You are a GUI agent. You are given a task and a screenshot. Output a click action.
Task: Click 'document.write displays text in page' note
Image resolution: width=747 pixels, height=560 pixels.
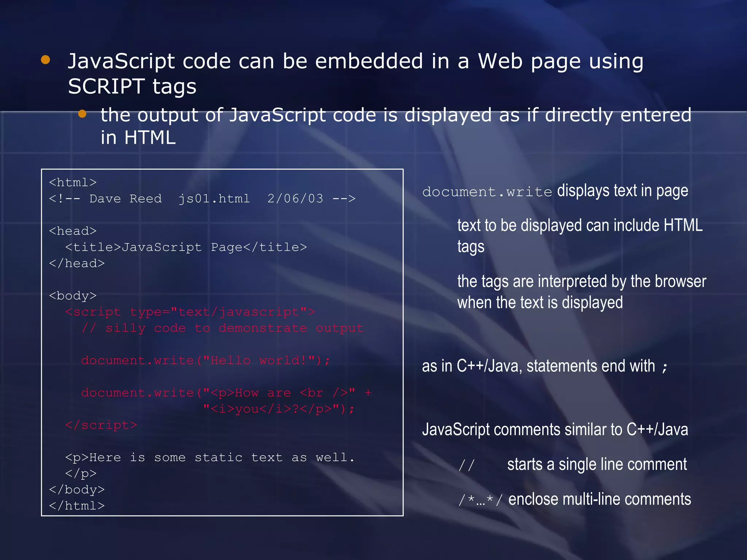[555, 191]
